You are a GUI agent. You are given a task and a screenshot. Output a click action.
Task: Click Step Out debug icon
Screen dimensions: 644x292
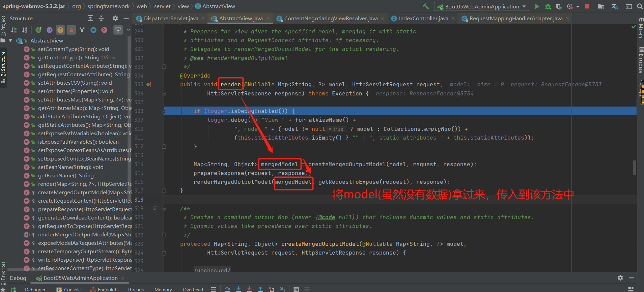[260, 289]
